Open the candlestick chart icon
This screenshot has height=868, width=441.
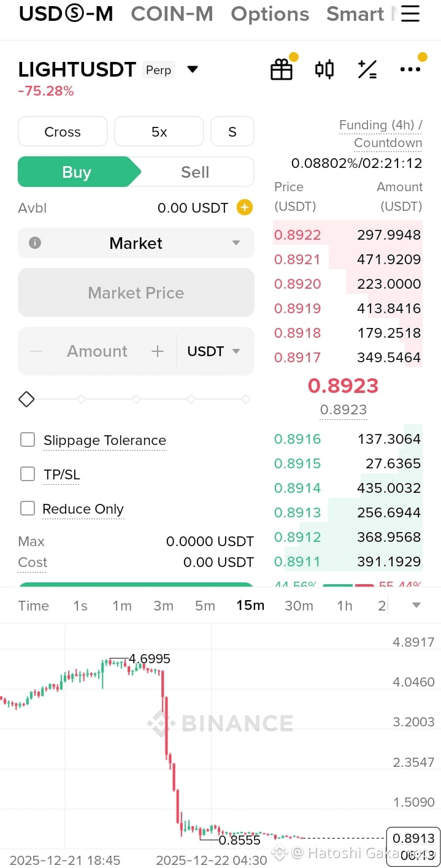coord(324,69)
